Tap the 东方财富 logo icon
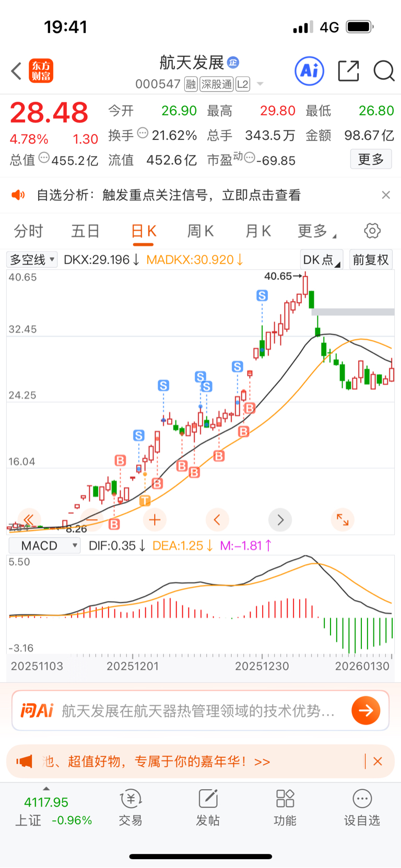Image resolution: width=401 pixels, height=868 pixels. pos(41,71)
